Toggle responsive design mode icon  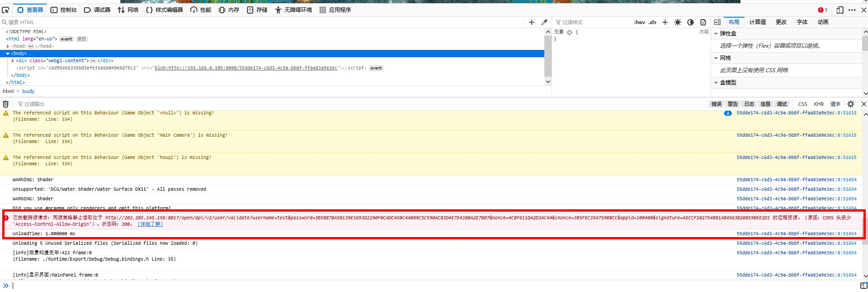(840, 10)
